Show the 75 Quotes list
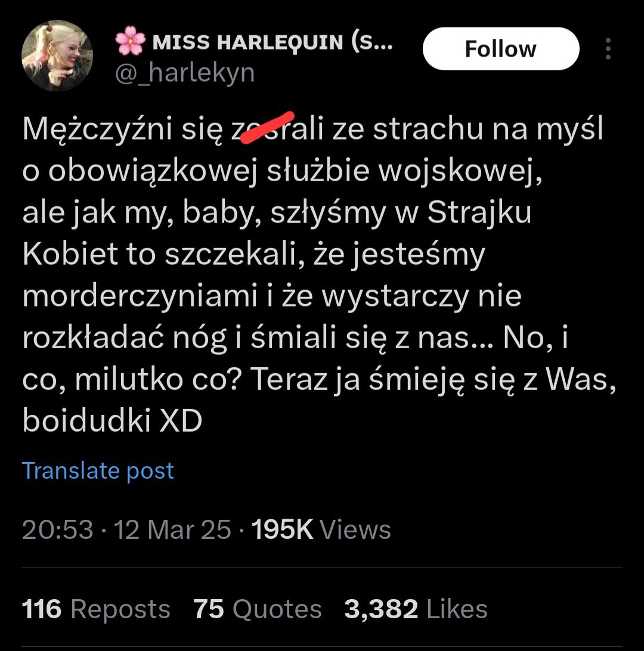The height and width of the screenshot is (651, 644). click(x=258, y=609)
